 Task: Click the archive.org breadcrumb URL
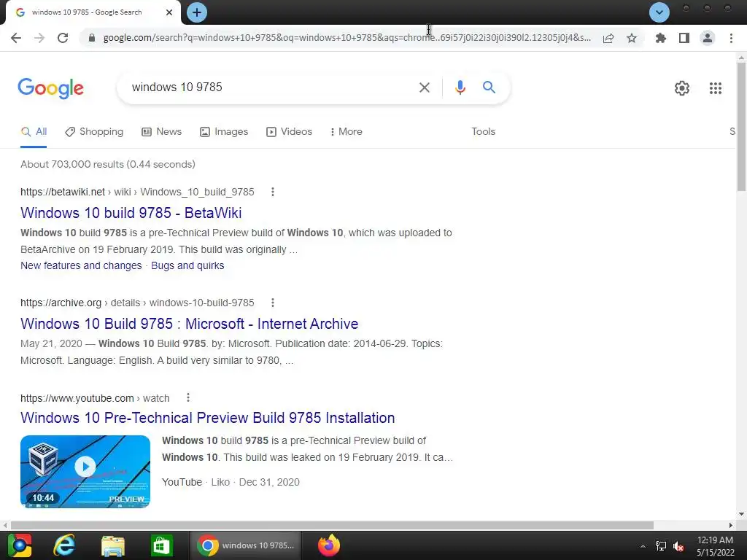click(137, 303)
